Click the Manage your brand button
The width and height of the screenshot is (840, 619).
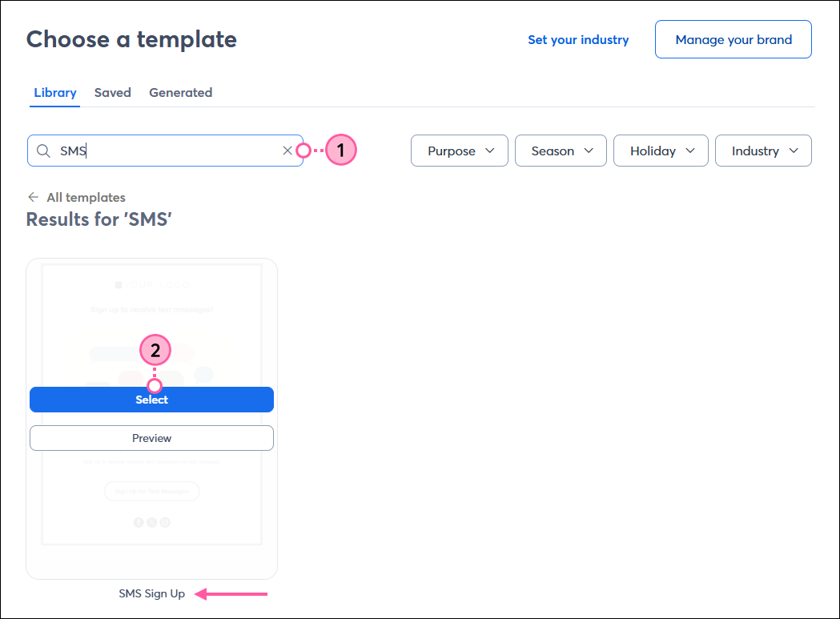point(733,38)
